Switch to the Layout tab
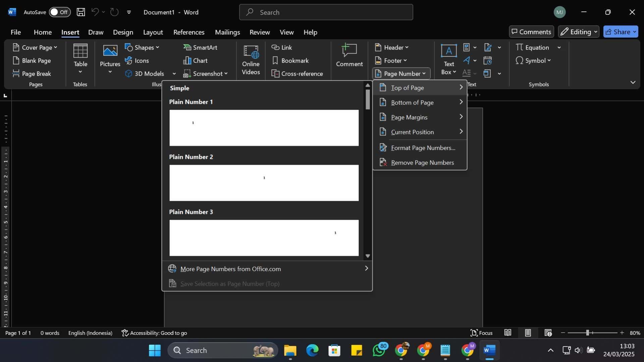 click(x=153, y=32)
